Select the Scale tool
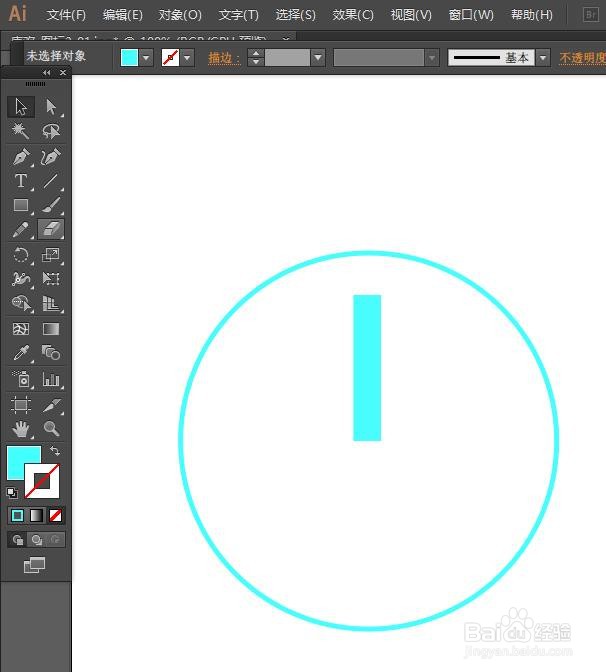 (x=51, y=255)
